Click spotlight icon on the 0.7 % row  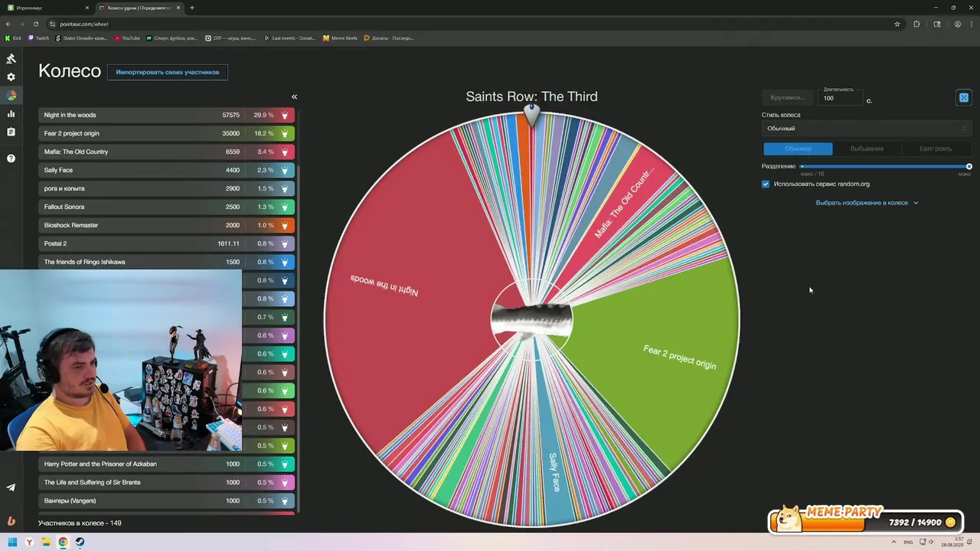pos(285,317)
